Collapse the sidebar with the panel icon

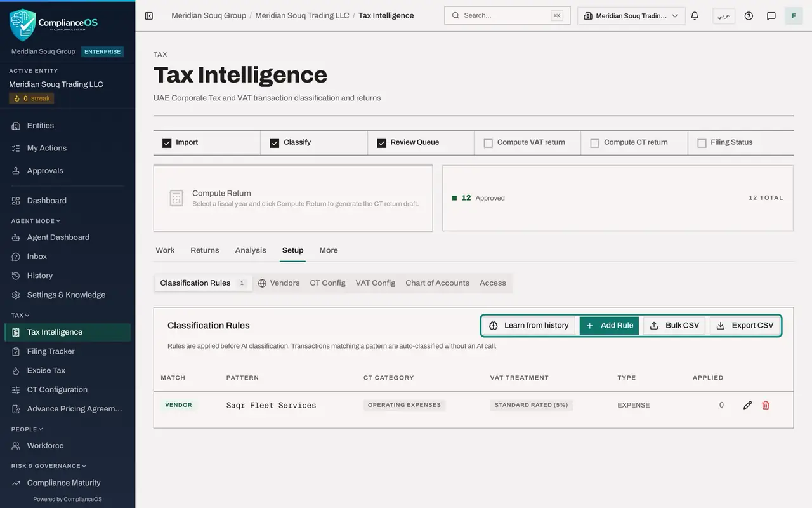point(149,16)
